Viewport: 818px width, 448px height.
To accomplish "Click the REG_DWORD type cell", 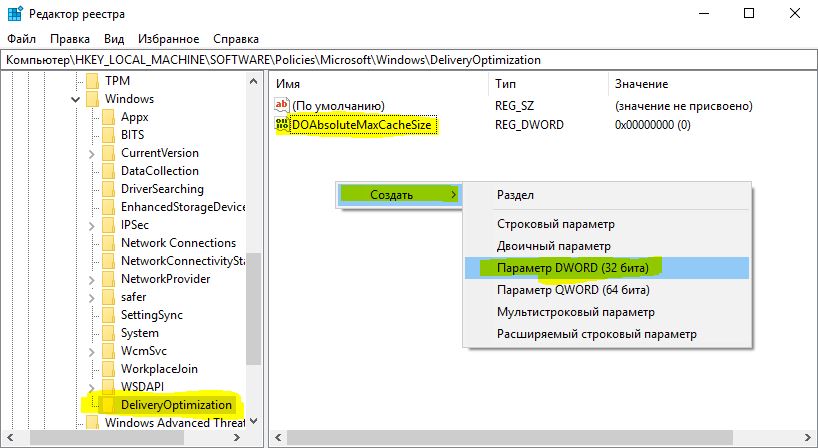I will [529, 125].
